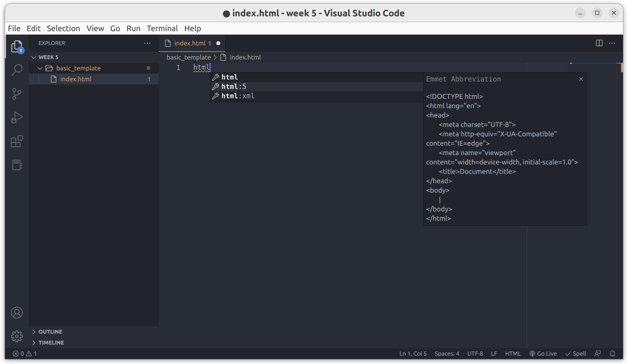Open the Terminal menu
The width and height of the screenshot is (628, 364).
pos(162,28)
